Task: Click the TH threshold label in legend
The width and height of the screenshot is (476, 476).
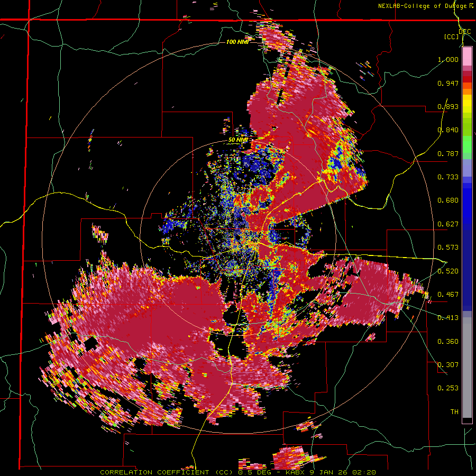Action: (x=454, y=412)
